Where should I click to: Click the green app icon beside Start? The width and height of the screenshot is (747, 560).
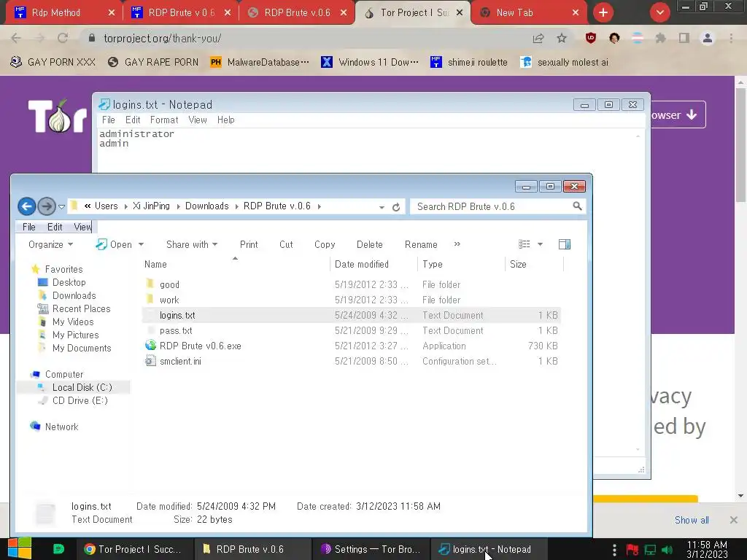58,549
